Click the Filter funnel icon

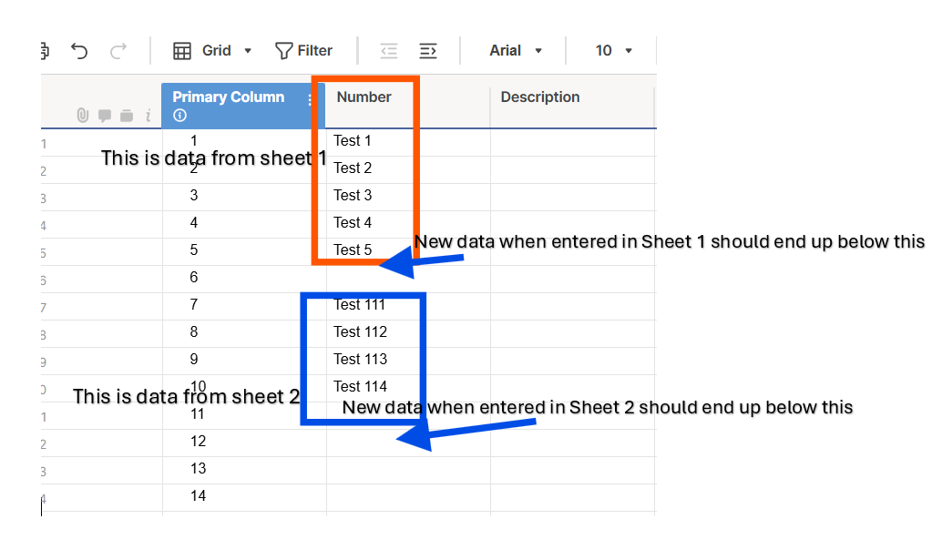(x=283, y=51)
